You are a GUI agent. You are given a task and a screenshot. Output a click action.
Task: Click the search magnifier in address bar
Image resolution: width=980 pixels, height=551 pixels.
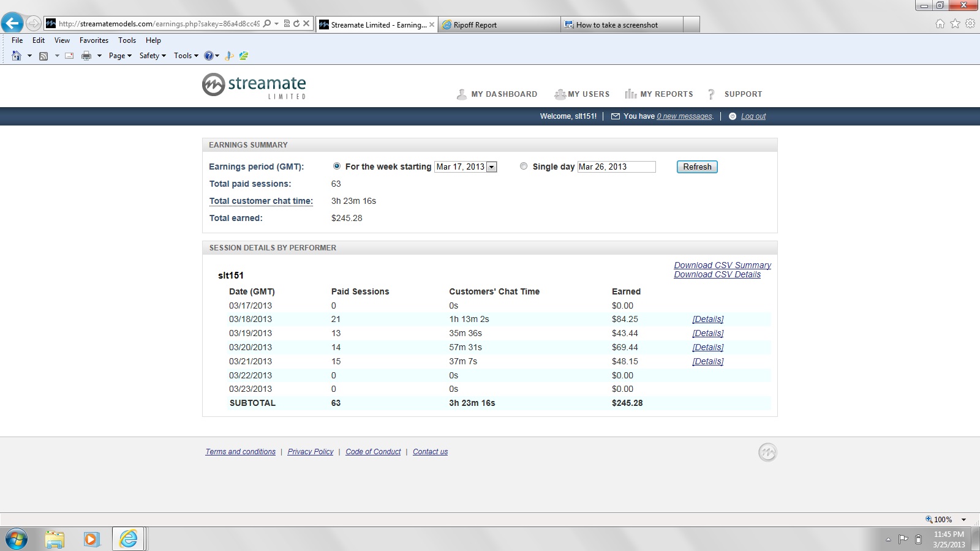(x=266, y=24)
